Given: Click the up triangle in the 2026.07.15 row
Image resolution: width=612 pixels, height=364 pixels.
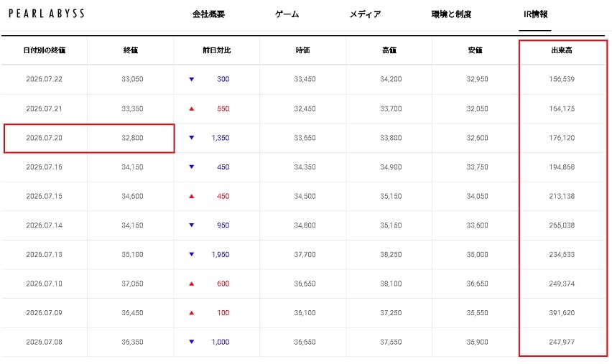Looking at the screenshot, I should coord(192,196).
